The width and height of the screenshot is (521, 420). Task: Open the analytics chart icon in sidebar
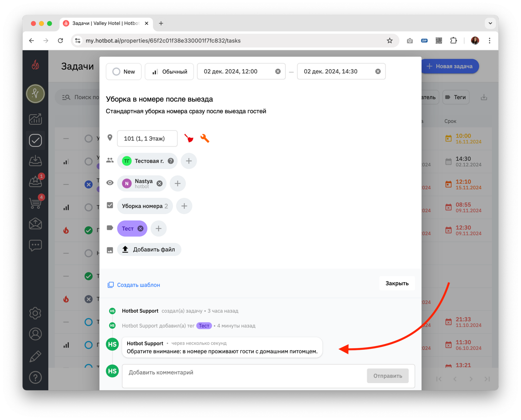[x=35, y=119]
